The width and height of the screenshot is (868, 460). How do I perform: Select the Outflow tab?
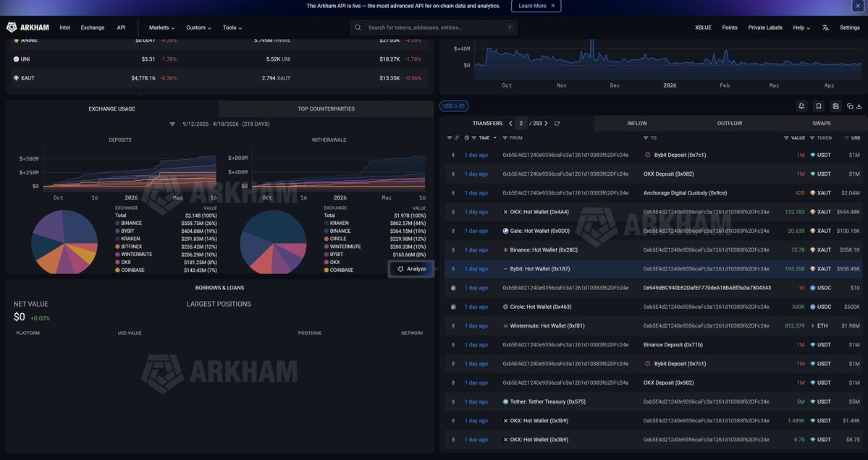click(730, 123)
